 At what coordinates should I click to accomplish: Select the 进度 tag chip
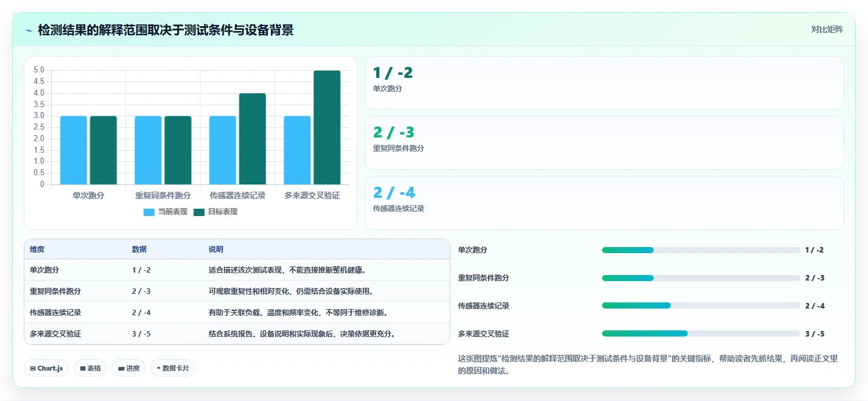tap(128, 368)
